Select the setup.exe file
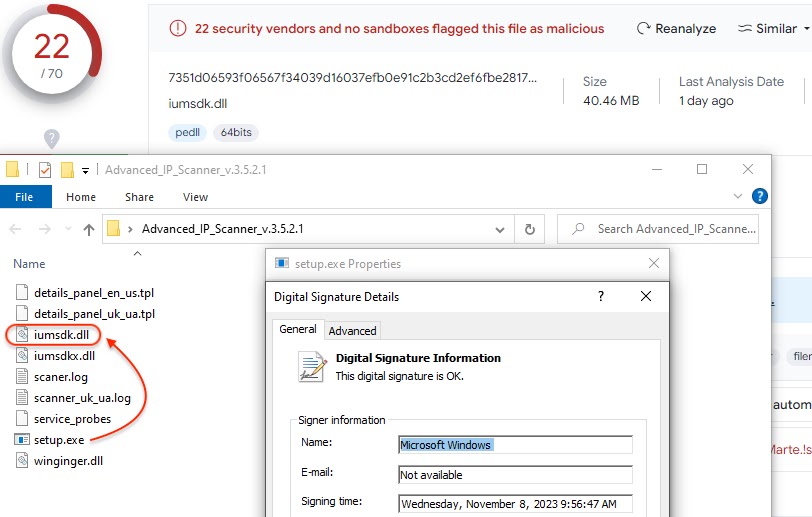Viewport: 812px width, 517px height. [59, 440]
